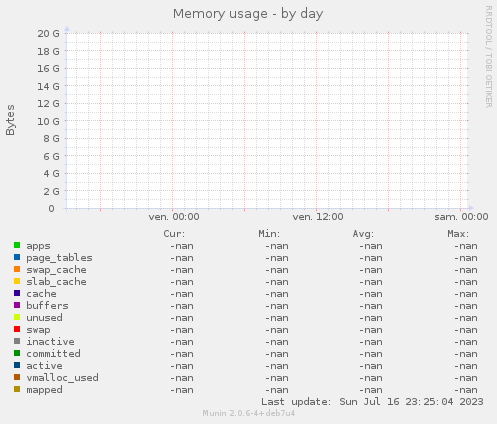
Task: Select the 'swap' legend label
Action: pos(38,330)
